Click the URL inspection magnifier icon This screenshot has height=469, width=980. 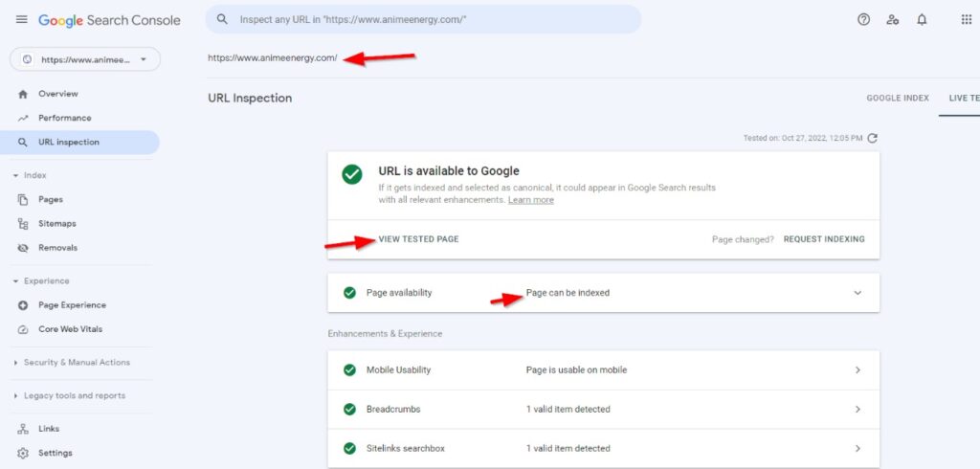point(23,143)
